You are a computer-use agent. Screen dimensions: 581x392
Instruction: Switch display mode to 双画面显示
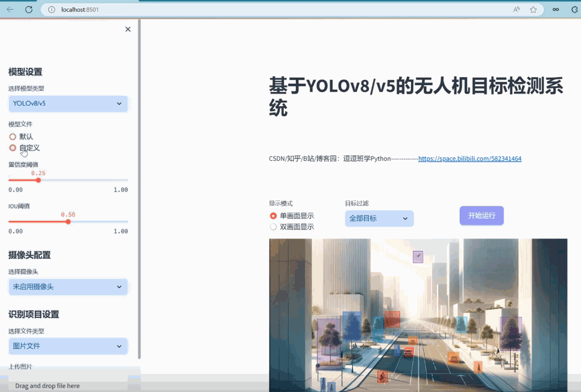tap(274, 227)
